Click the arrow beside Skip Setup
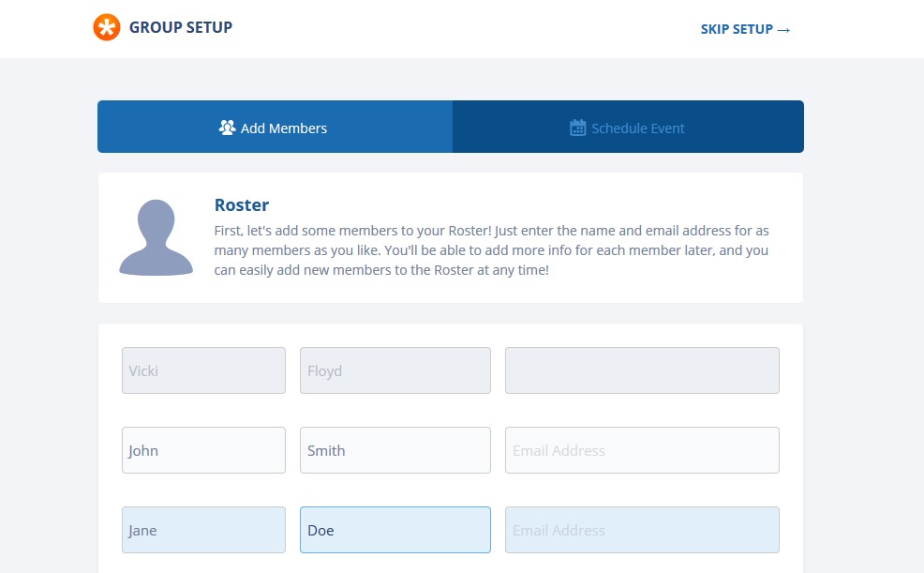The width and height of the screenshot is (924, 573). point(784,30)
